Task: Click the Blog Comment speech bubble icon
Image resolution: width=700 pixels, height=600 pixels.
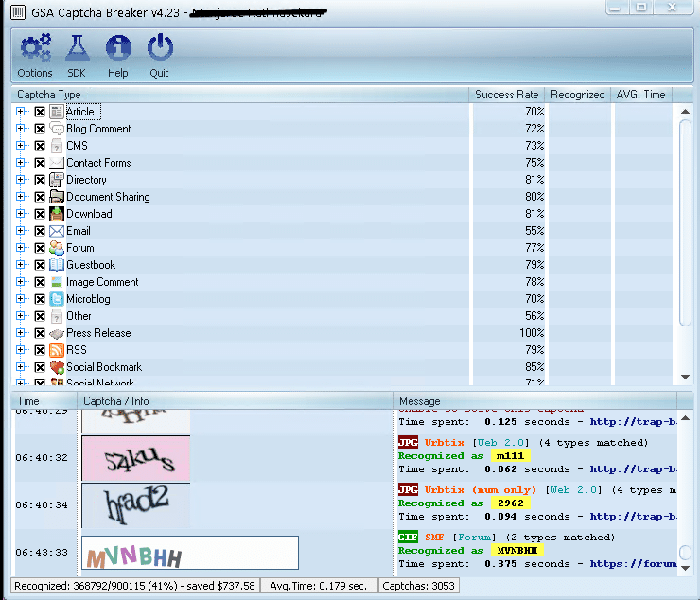Action: click(57, 129)
